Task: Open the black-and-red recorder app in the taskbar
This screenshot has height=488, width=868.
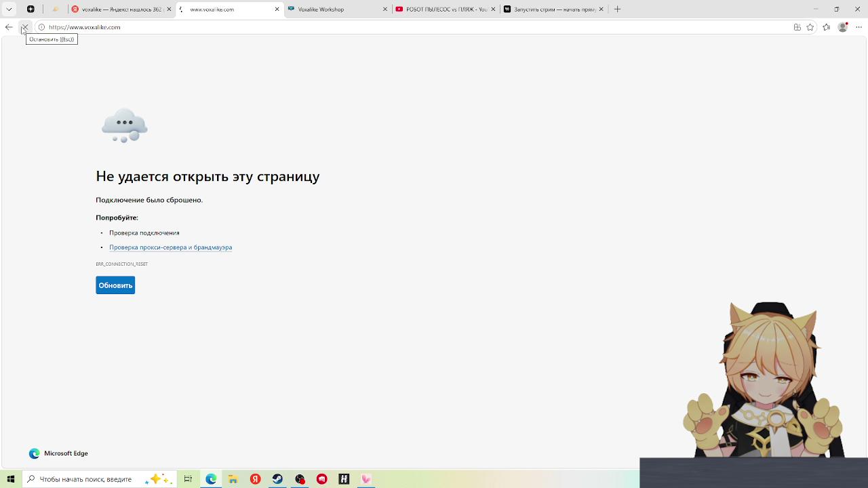Action: [x=300, y=479]
